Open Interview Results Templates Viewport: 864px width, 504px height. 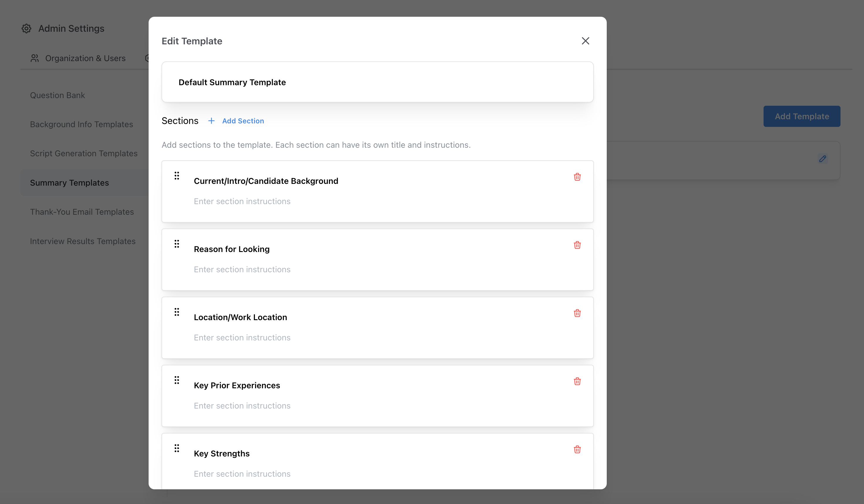pos(82,241)
